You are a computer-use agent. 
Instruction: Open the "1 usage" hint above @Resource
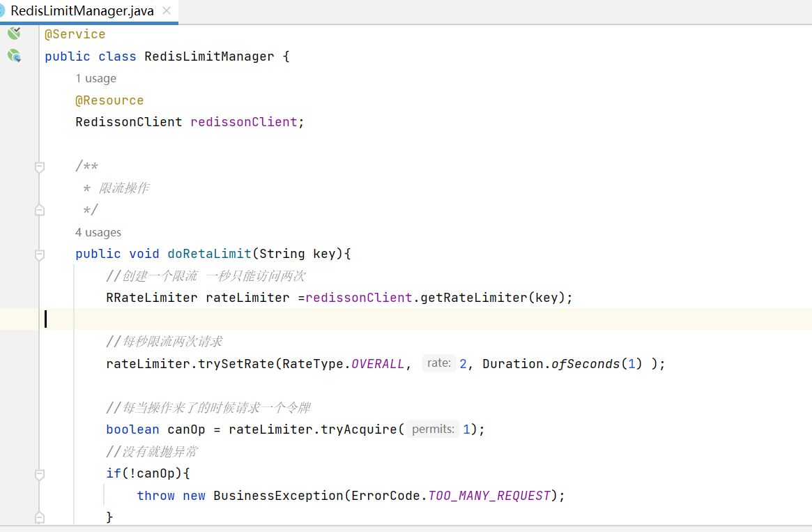click(95, 78)
